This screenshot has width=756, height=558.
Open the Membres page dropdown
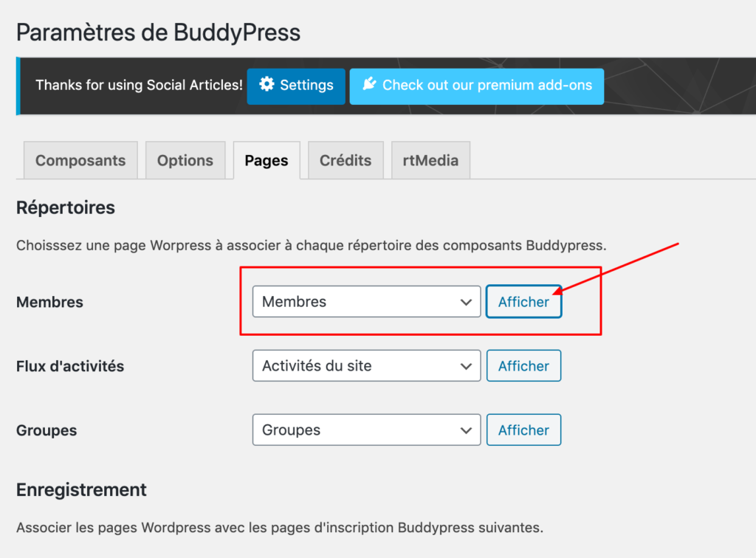(366, 302)
